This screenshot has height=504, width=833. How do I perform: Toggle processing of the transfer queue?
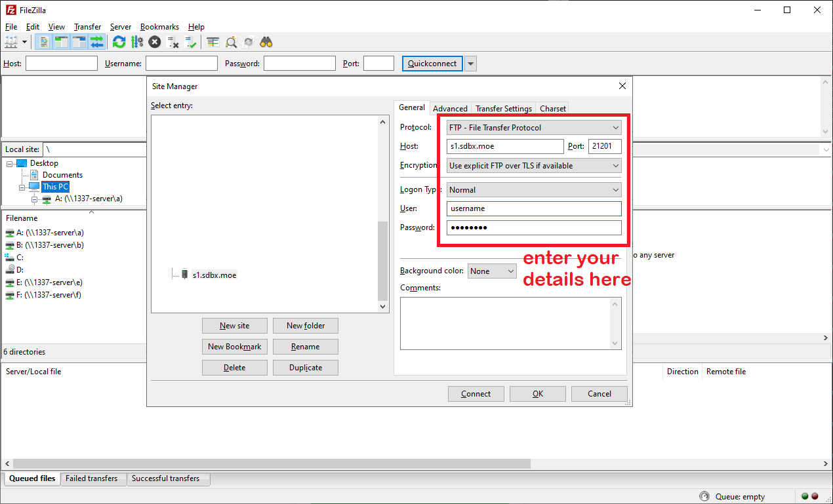(136, 42)
